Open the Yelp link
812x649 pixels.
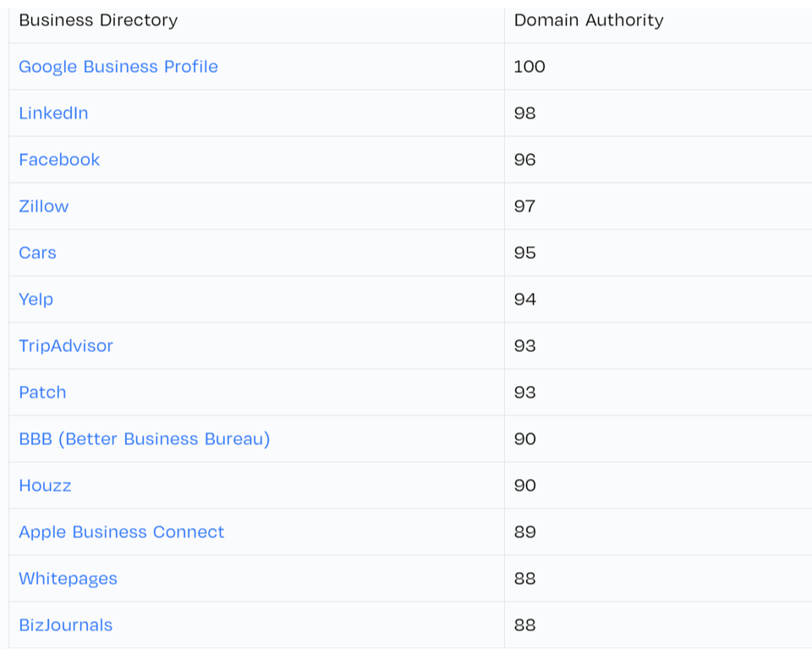click(36, 300)
